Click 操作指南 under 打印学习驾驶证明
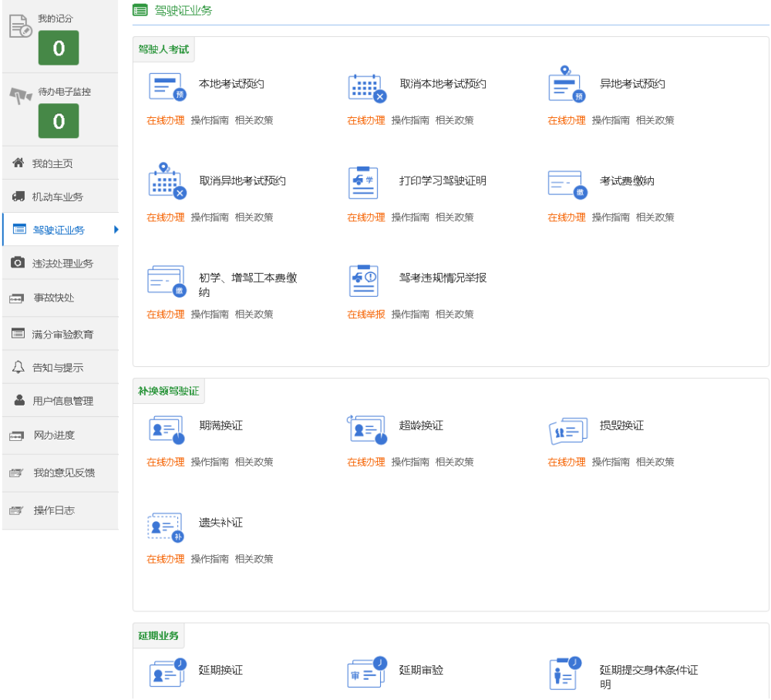 point(410,217)
